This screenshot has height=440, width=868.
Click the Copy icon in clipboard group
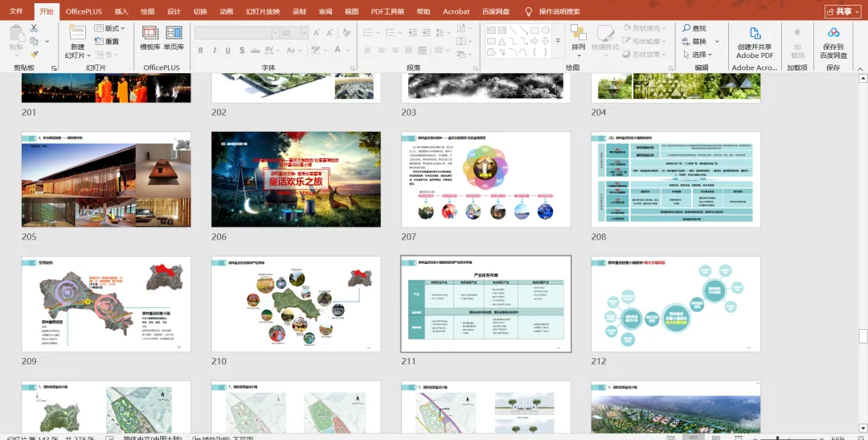pyautogui.click(x=35, y=41)
